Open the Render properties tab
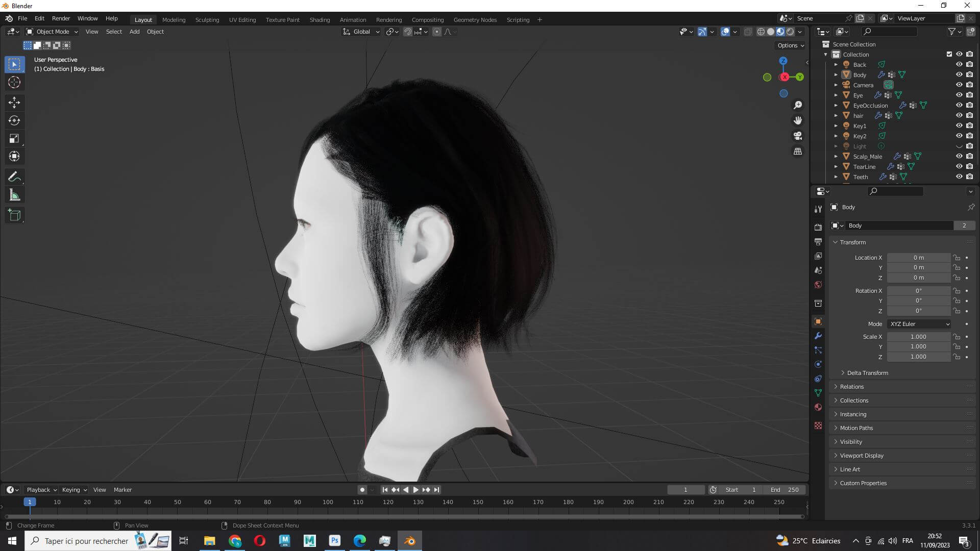This screenshot has height=551, width=980. [x=818, y=227]
